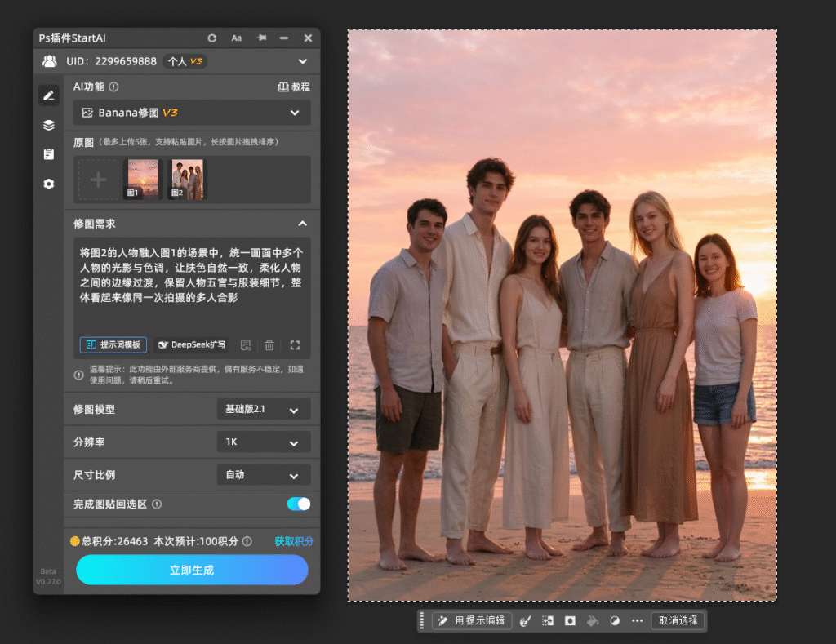Click the paint bucket fill icon in contextual bar
Screen dimensions: 836x644
click(593, 620)
